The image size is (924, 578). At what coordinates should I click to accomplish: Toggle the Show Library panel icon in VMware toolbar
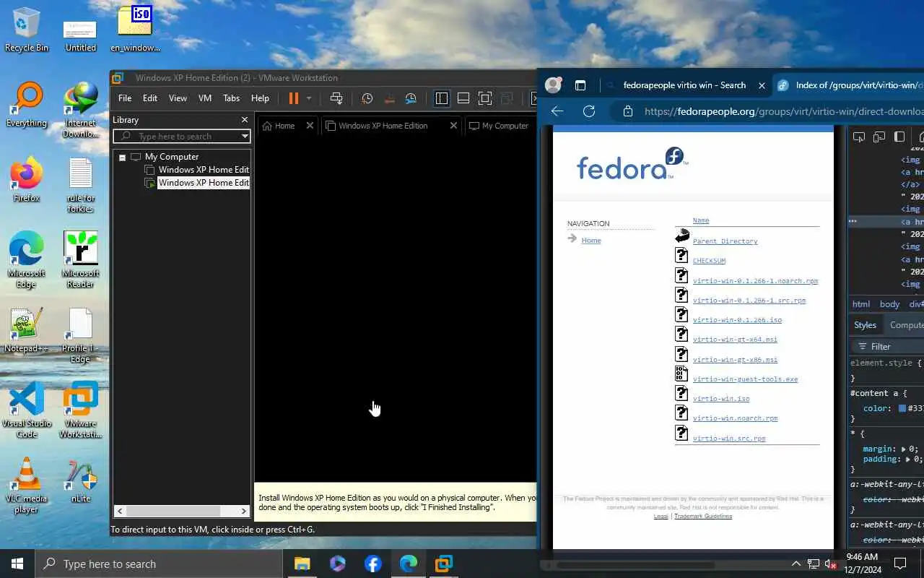(x=442, y=98)
